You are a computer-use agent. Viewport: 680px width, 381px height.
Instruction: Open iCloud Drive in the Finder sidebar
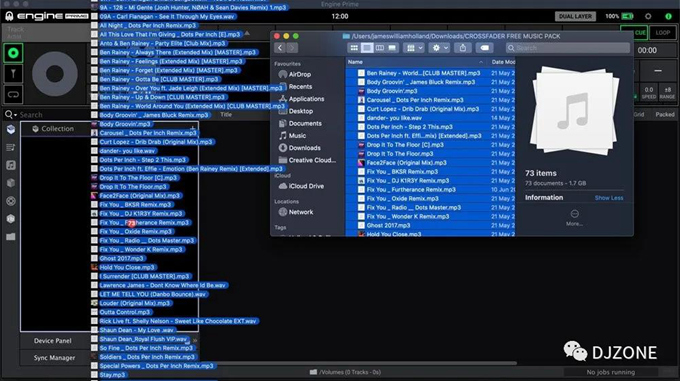pos(301,186)
